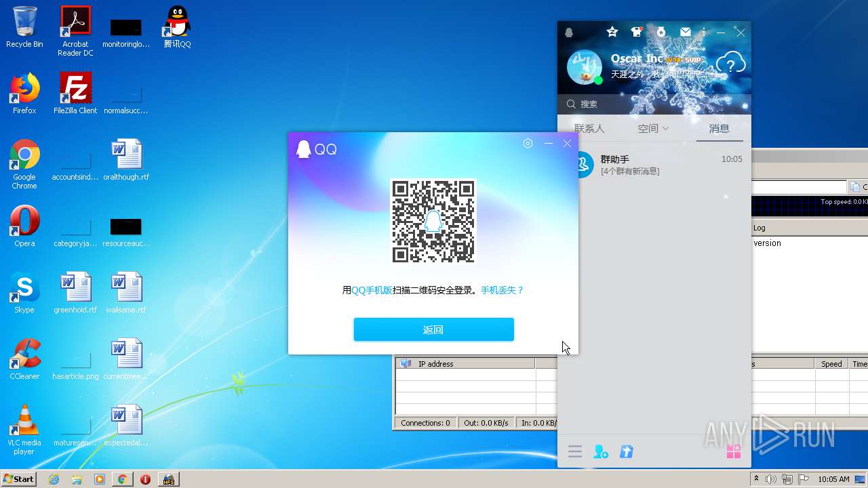
Task: Open the pink app grid icon
Action: [x=734, y=451]
